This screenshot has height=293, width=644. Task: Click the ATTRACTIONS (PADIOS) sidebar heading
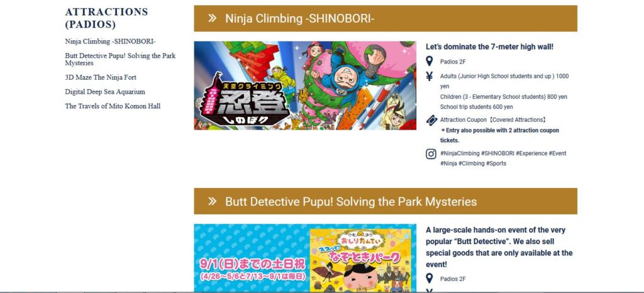pos(106,18)
